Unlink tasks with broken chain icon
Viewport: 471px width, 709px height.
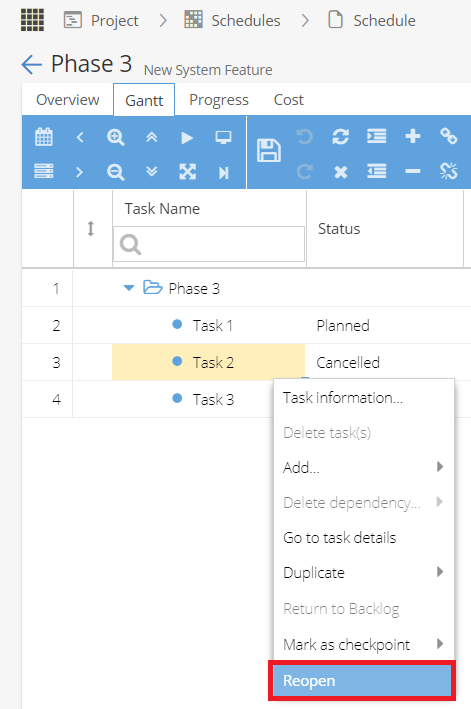[x=448, y=171]
